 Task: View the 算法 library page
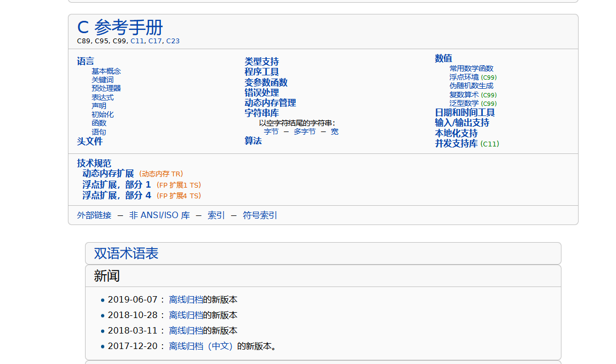(x=252, y=141)
